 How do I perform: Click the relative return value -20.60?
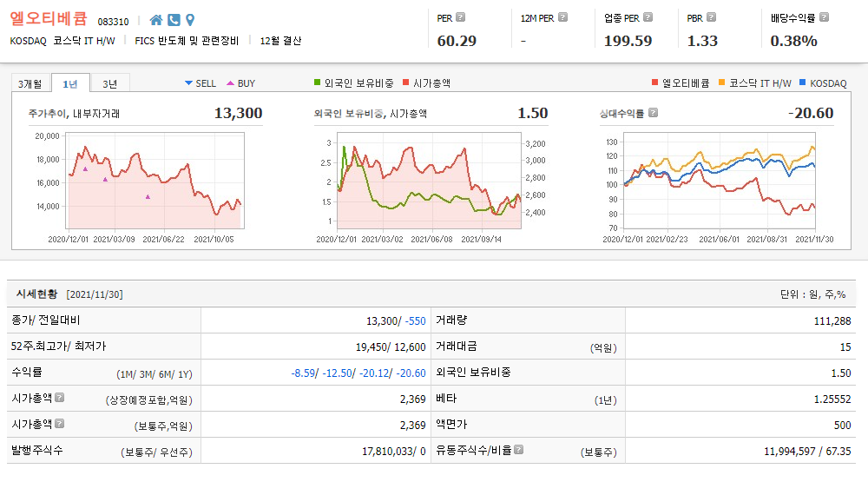(811, 113)
